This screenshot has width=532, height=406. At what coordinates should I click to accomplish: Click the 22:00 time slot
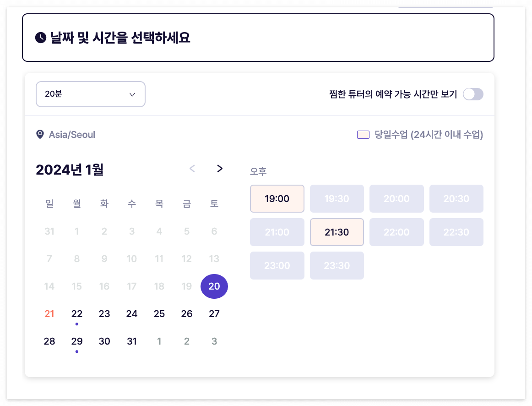point(396,232)
